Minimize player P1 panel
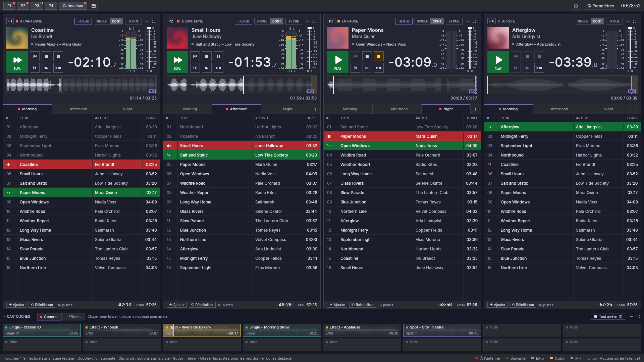The image size is (644, 362). tap(147, 21)
